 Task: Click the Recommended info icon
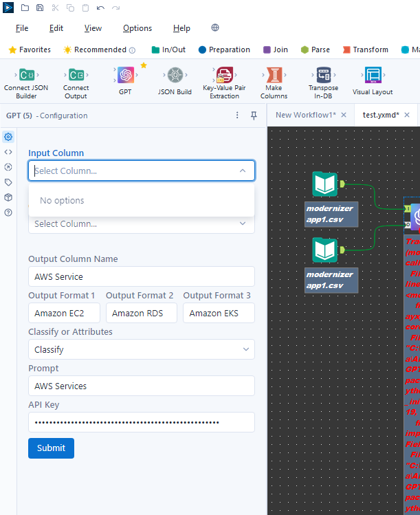[133, 50]
